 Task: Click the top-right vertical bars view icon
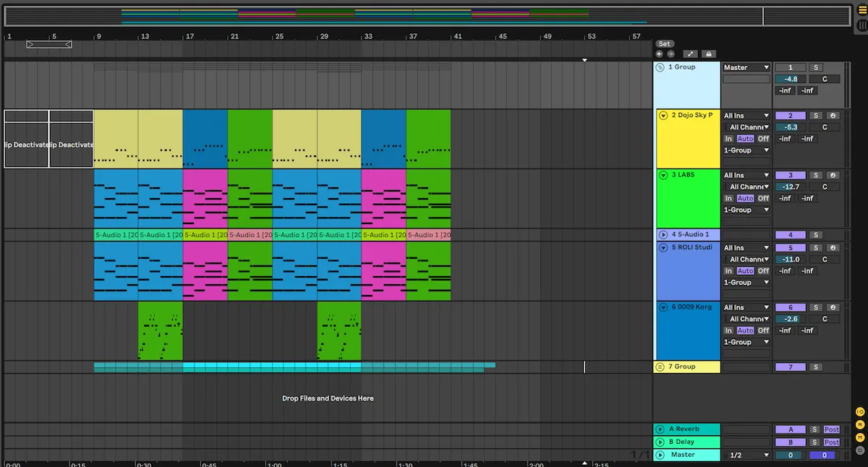861,25
